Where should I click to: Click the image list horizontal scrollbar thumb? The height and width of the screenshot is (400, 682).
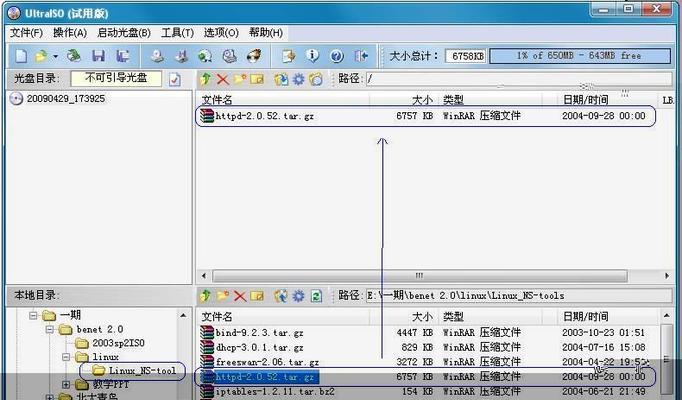[419, 276]
